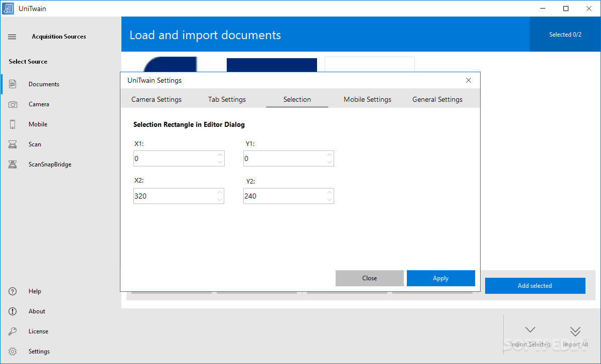The height and width of the screenshot is (364, 601).
Task: Click the License key icon
Action: pos(13,331)
